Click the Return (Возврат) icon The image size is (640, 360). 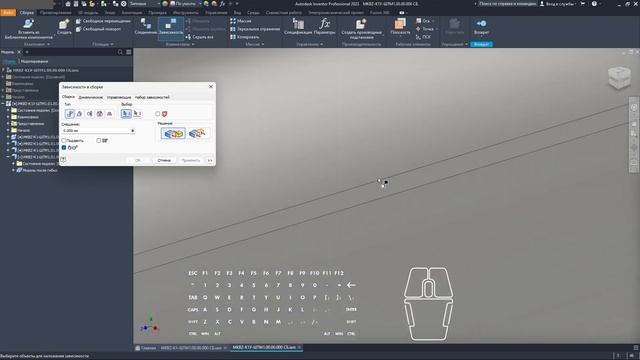pos(481,24)
